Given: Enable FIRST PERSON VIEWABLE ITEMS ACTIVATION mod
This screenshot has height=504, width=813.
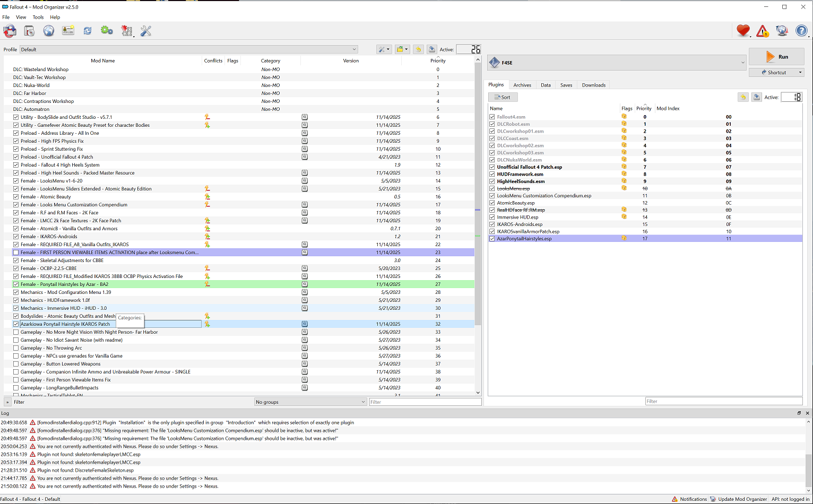Looking at the screenshot, I should tap(16, 253).
